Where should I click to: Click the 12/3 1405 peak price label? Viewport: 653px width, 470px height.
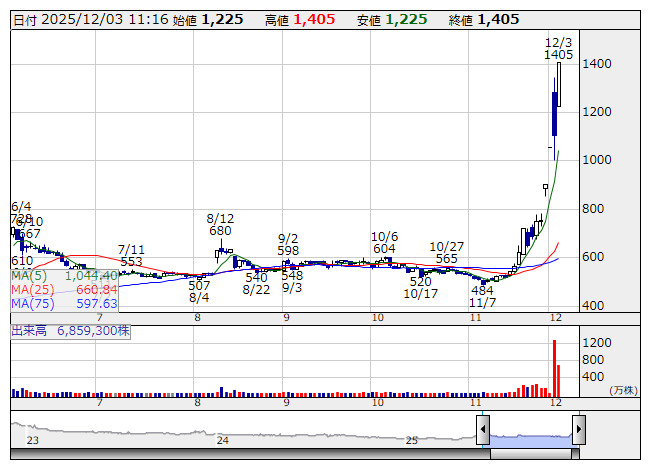click(558, 49)
